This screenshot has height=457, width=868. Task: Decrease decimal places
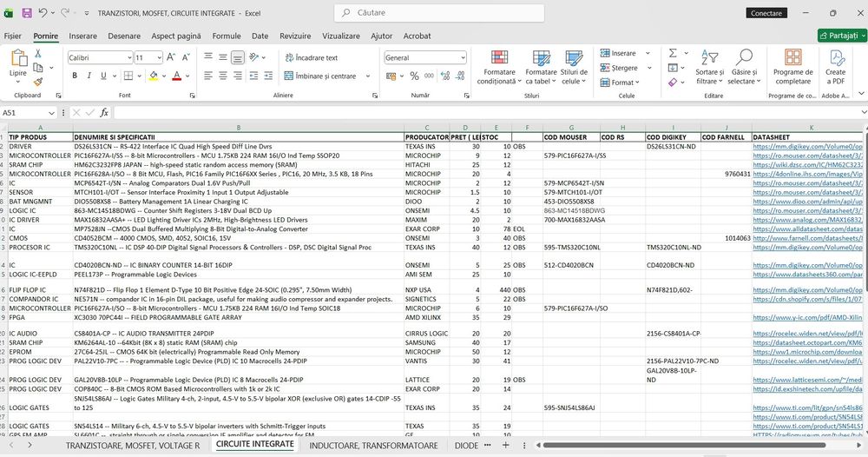(460, 76)
